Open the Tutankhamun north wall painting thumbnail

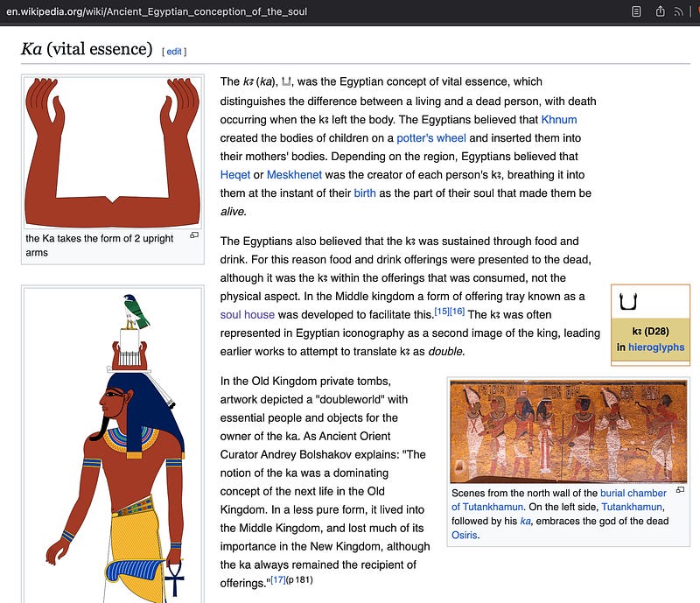tap(568, 431)
